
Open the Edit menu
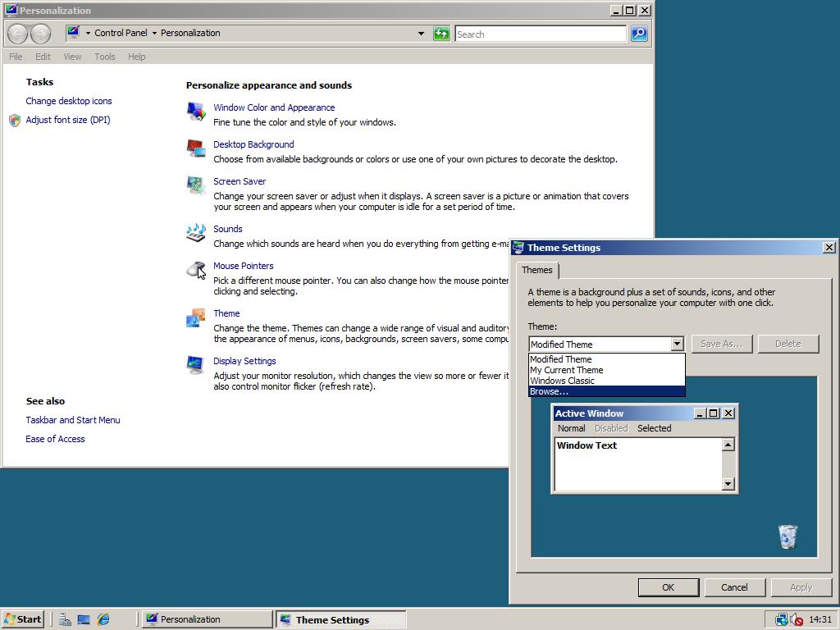tap(43, 57)
